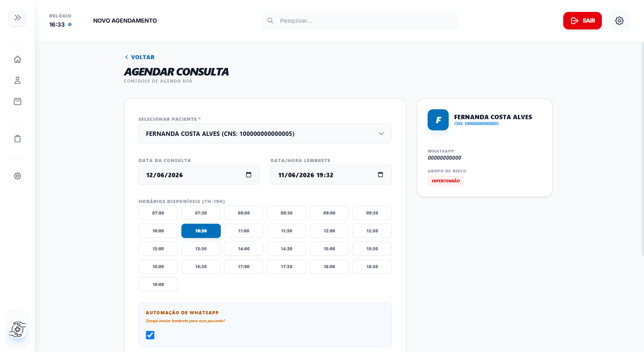Pick the 11:00 time slot
This screenshot has width=644, height=352.
(244, 231)
